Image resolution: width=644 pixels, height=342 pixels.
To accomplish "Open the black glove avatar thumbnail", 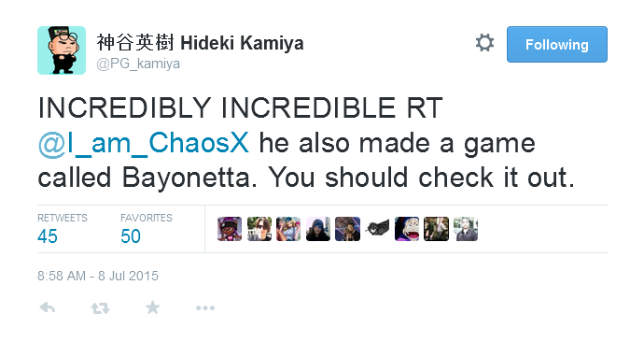I will pos(377,229).
